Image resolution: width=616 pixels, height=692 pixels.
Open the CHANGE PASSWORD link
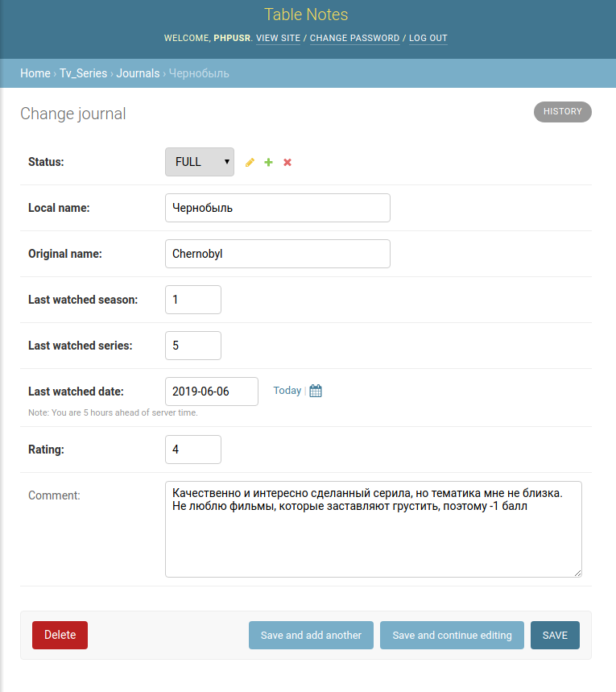[354, 38]
